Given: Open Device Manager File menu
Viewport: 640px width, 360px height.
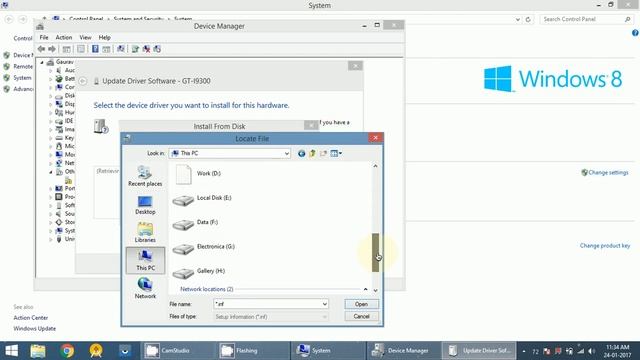Looking at the screenshot, I should (44, 38).
